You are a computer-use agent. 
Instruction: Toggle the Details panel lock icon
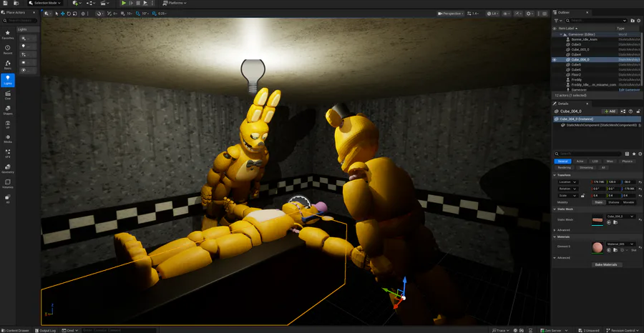[x=638, y=111]
